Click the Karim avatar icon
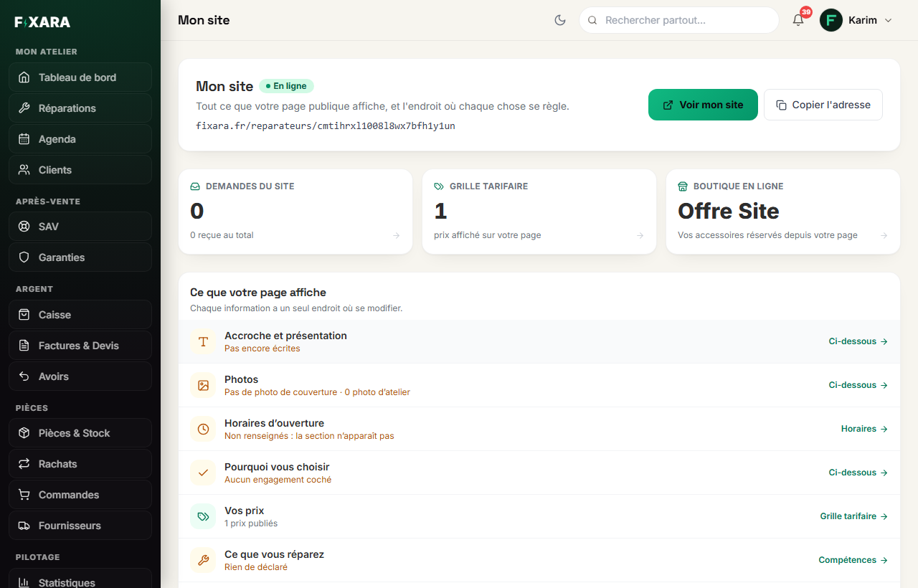 pyautogui.click(x=831, y=20)
